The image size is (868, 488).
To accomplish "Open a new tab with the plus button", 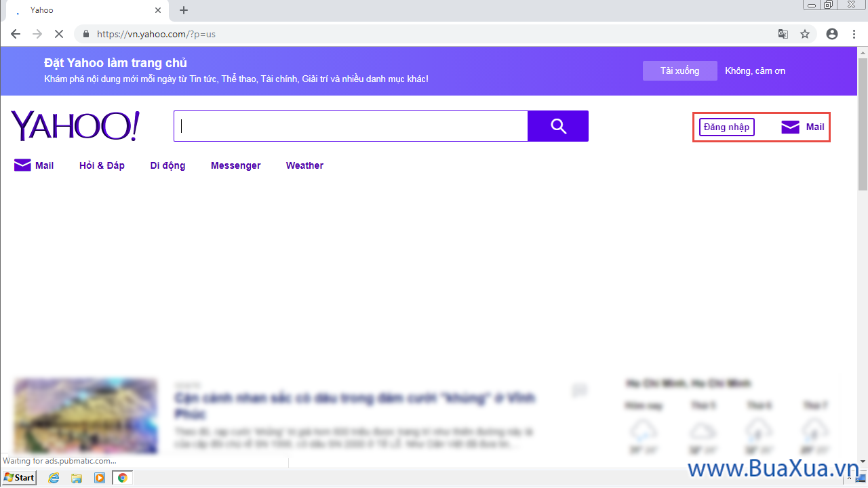I will (x=184, y=10).
